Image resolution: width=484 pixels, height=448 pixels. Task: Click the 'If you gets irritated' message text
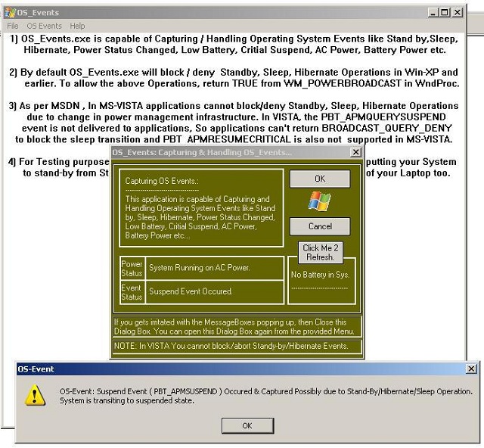tap(234, 327)
